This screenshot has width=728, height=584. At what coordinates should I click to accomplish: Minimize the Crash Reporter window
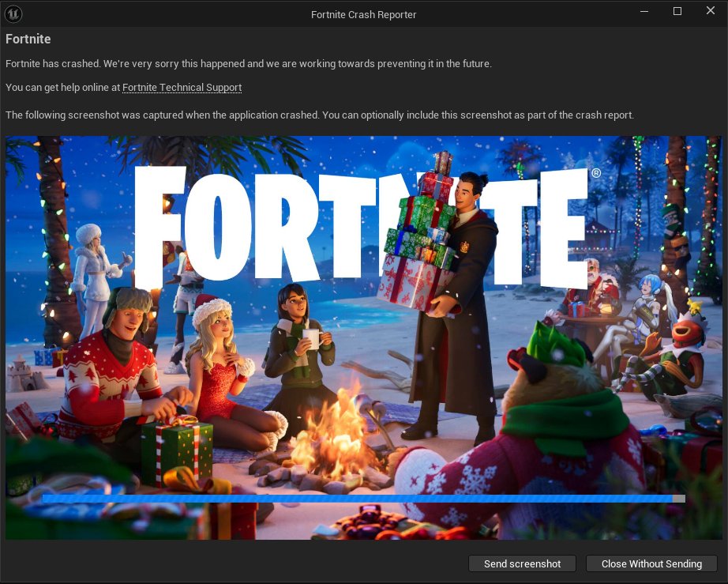[644, 11]
